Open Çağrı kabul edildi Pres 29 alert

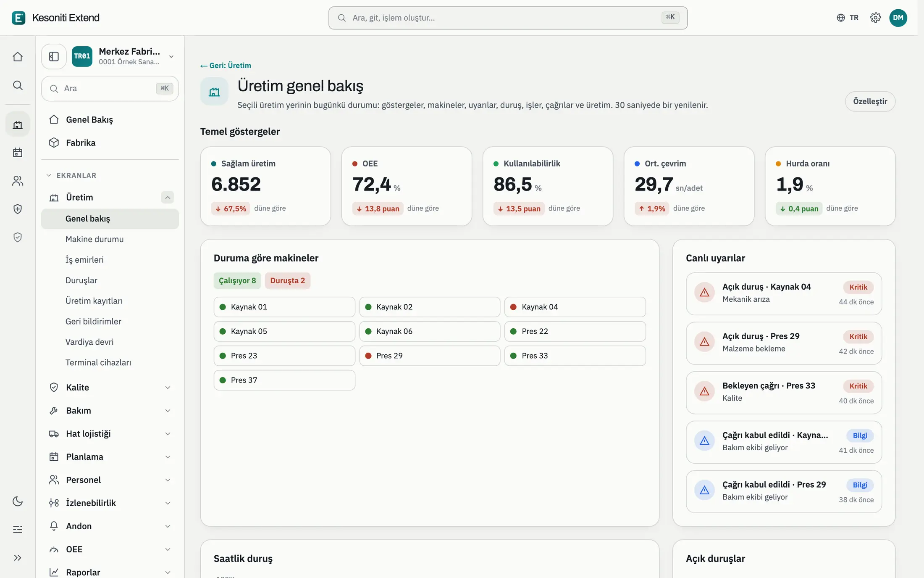(784, 491)
